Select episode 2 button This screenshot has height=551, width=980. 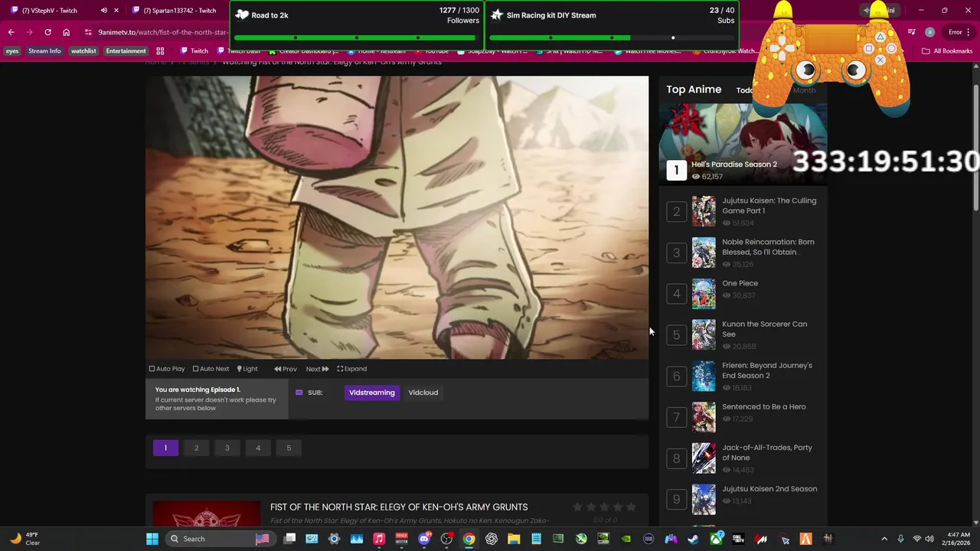[x=196, y=448]
